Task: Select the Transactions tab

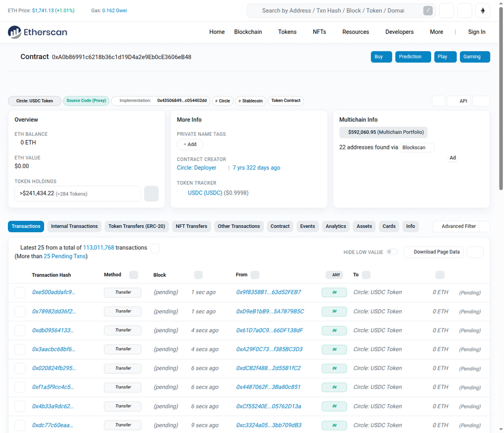Action: pyautogui.click(x=26, y=226)
